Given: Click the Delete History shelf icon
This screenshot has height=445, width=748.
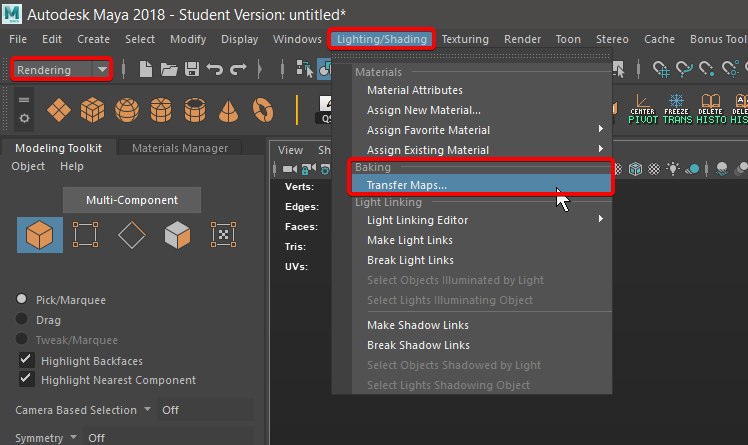Looking at the screenshot, I should coord(711,109).
